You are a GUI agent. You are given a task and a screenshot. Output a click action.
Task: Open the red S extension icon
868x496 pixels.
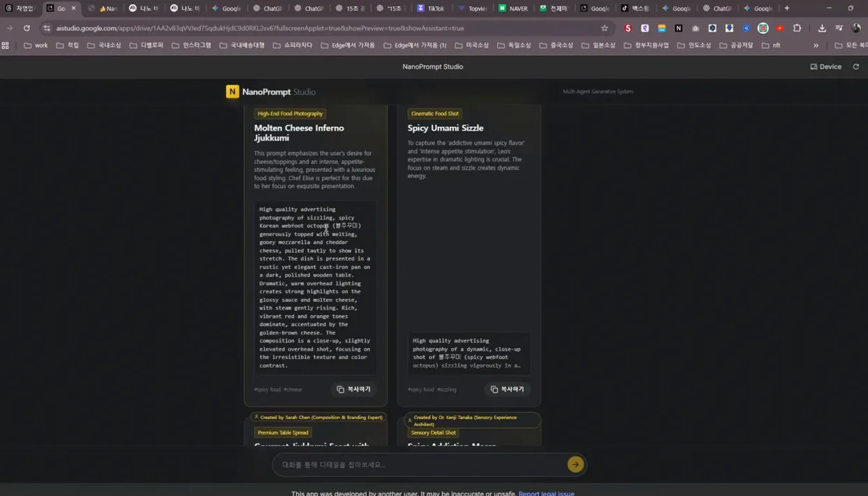tap(628, 29)
